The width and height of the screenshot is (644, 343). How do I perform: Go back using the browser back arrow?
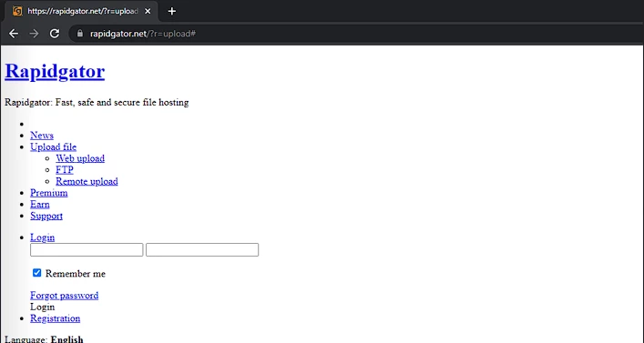14,34
